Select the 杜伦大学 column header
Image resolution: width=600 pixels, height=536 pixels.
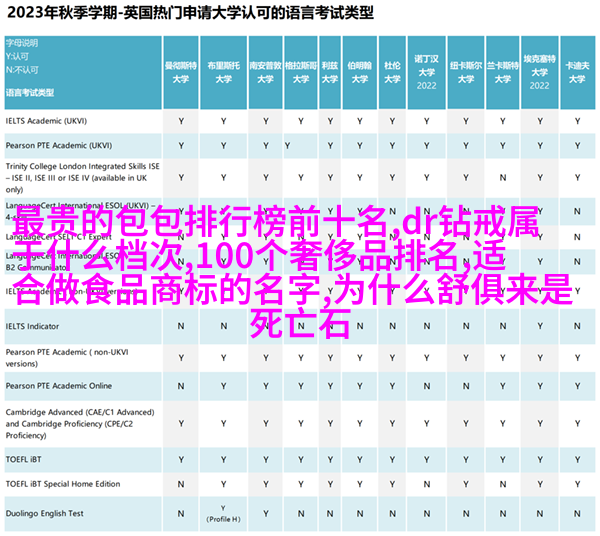[392, 72]
